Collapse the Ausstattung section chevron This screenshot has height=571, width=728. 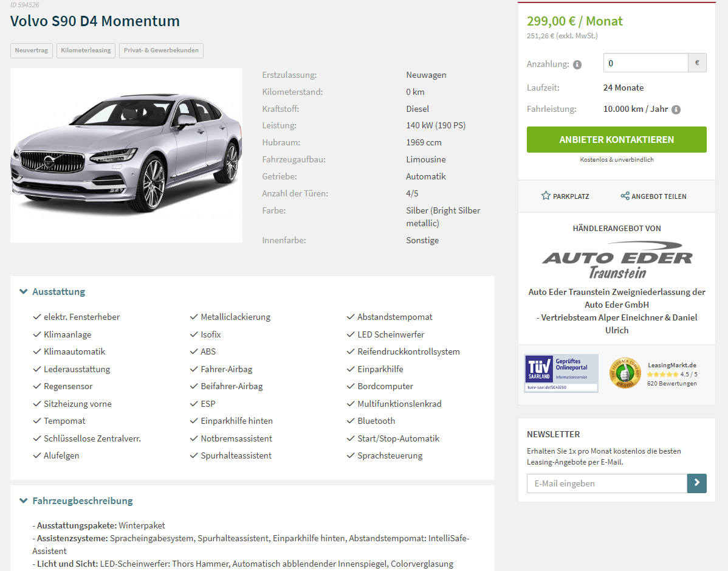tap(23, 292)
